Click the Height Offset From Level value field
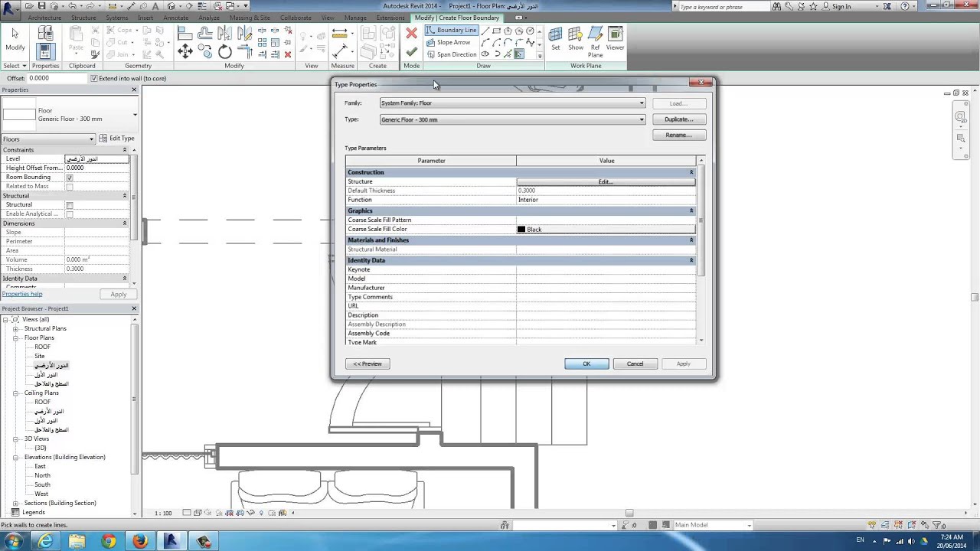The width and height of the screenshot is (980, 551). (96, 168)
